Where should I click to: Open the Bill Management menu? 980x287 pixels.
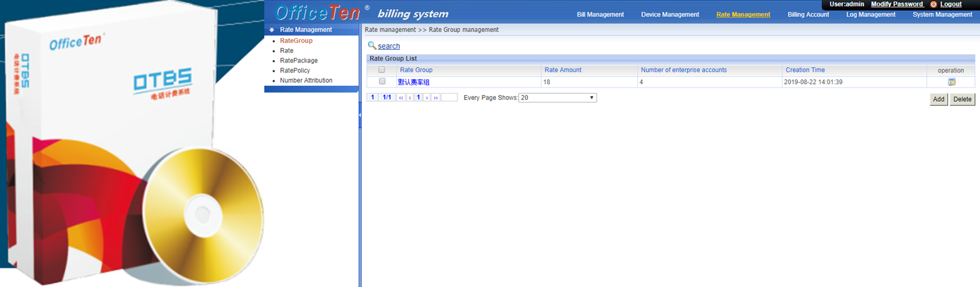click(x=600, y=15)
